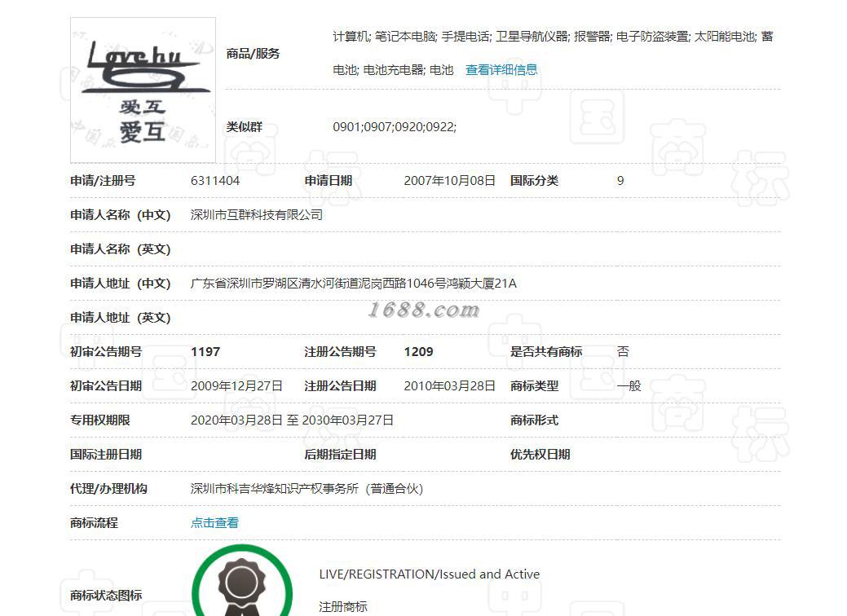Click the 商标形式 field label

(534, 420)
